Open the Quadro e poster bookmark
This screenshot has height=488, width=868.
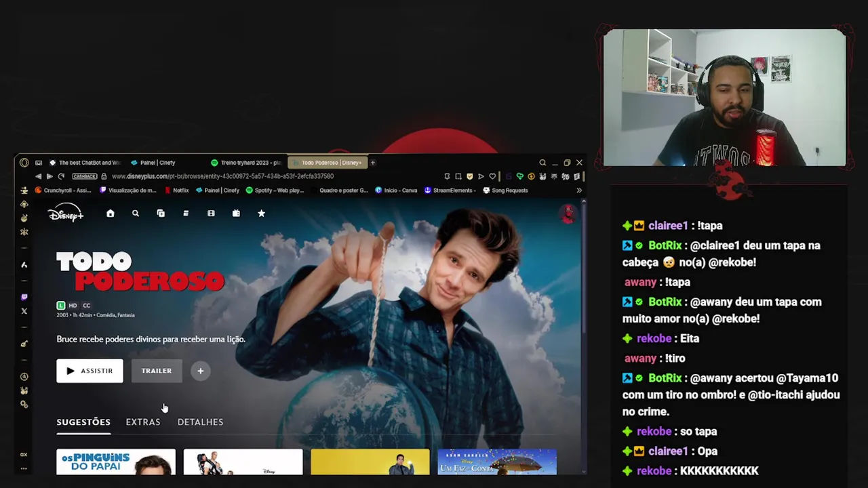point(339,190)
